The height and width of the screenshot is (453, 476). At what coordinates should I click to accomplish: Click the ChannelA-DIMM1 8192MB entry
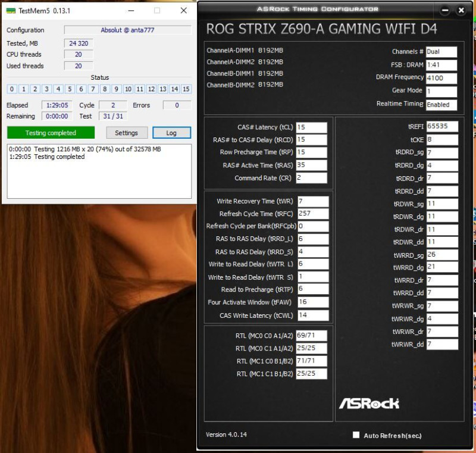pyautogui.click(x=245, y=51)
